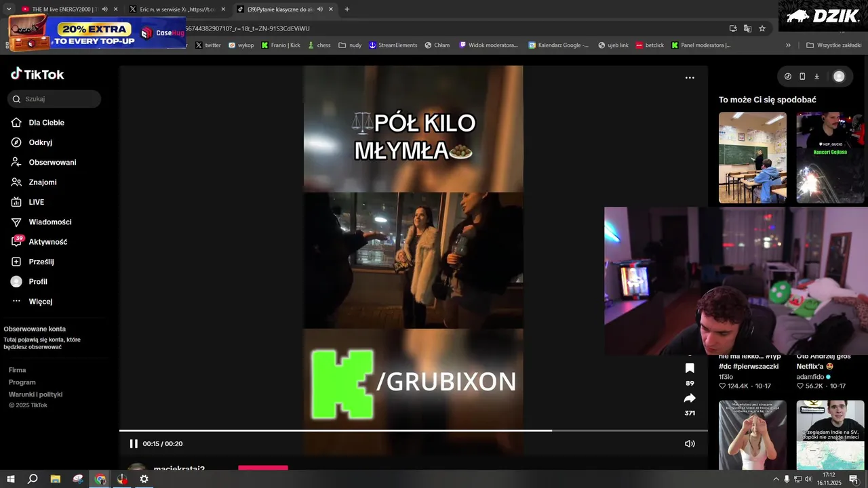Click the Szukaj search field
The height and width of the screenshot is (488, 868).
(x=54, y=99)
